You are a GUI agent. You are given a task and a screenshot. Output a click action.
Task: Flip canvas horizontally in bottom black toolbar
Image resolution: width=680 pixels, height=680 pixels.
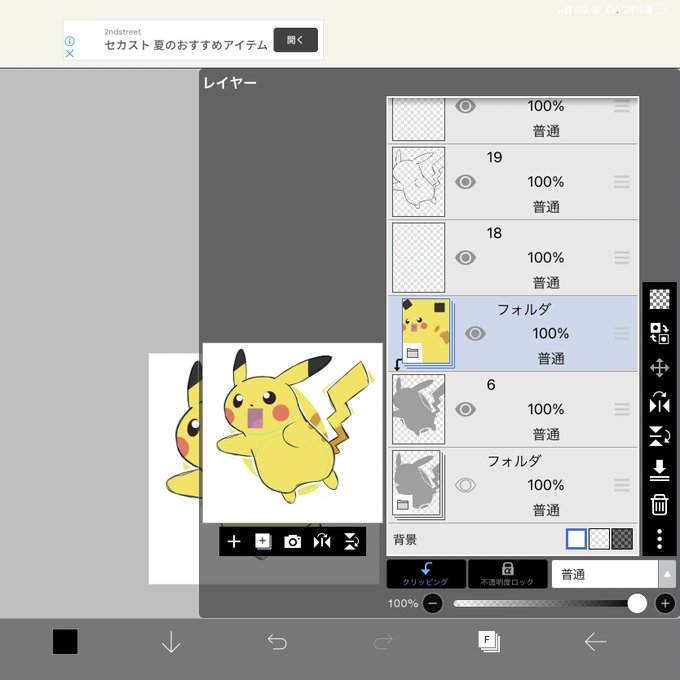(x=322, y=541)
